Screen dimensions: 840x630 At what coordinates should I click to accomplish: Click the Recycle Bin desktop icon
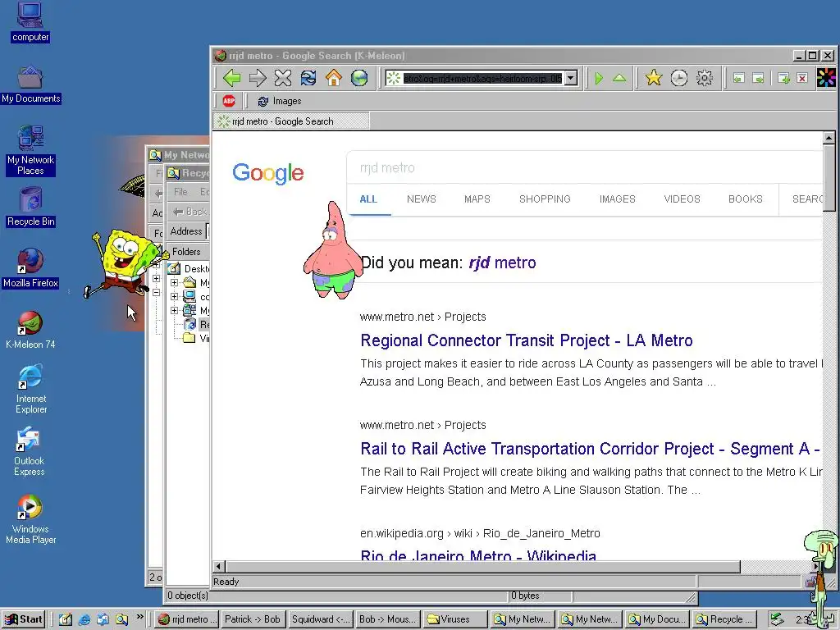(30, 208)
